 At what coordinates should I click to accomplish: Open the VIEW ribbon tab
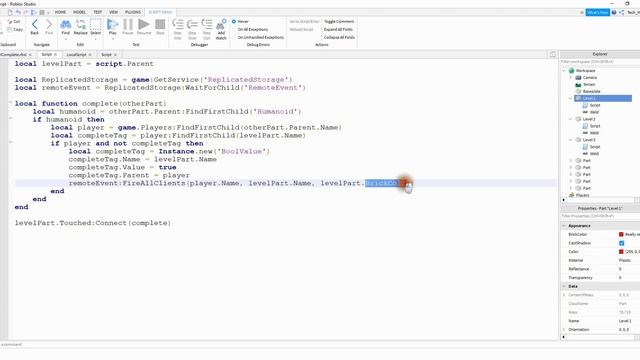click(113, 12)
